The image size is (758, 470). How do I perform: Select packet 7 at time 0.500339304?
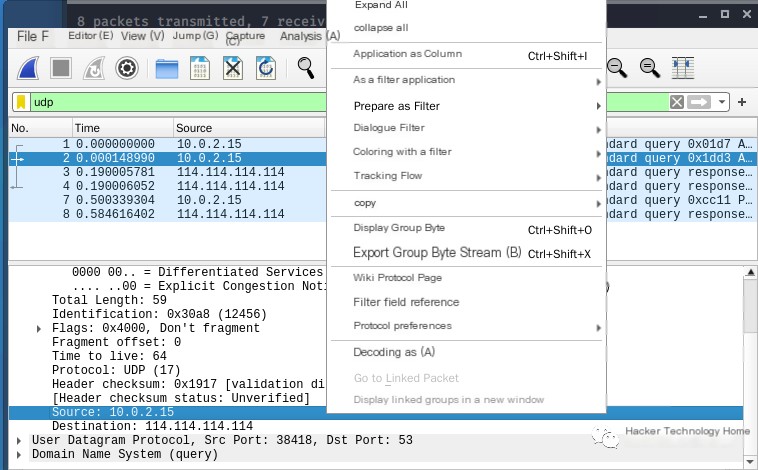pos(167,200)
